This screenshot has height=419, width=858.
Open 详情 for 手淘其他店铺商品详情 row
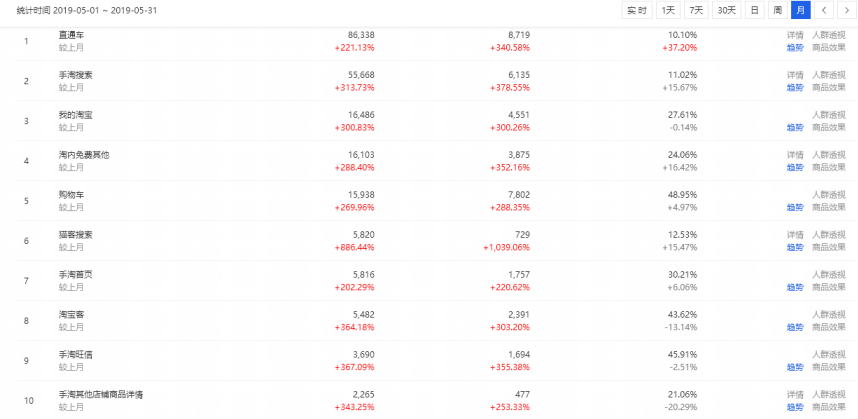795,394
